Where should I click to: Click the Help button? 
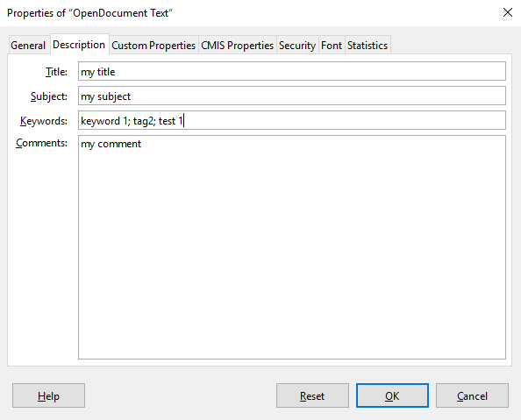48,395
